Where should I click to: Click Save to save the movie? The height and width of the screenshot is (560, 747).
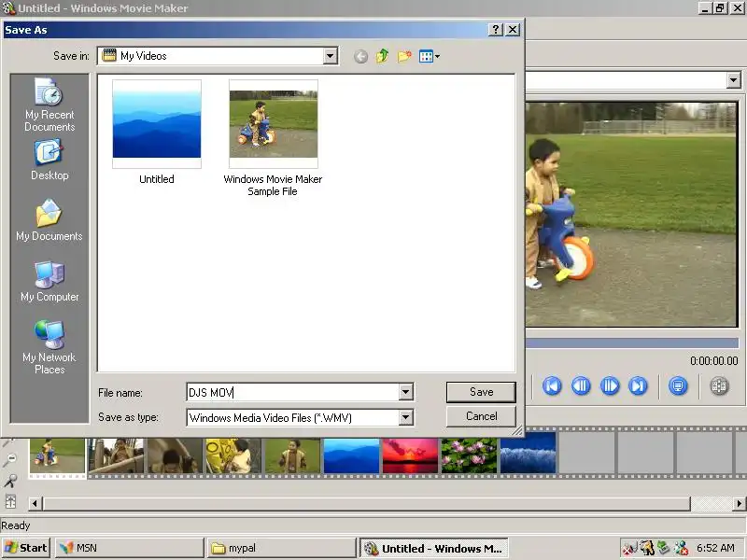[481, 392]
